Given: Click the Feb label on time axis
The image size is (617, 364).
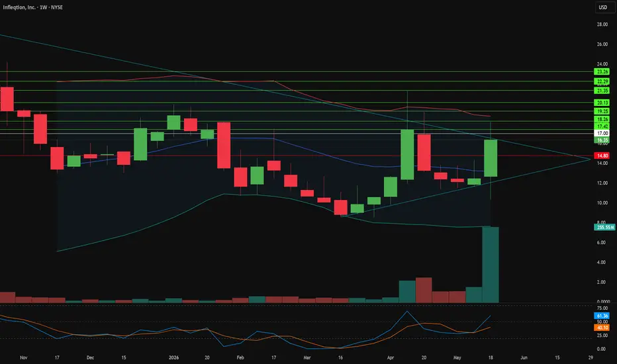Looking at the screenshot, I should [x=240, y=357].
